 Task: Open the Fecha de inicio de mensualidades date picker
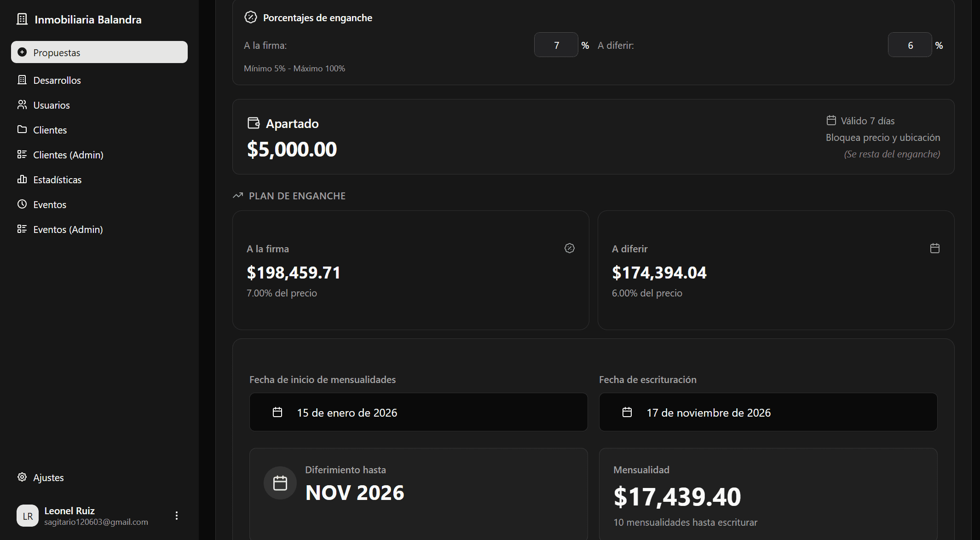(x=418, y=412)
